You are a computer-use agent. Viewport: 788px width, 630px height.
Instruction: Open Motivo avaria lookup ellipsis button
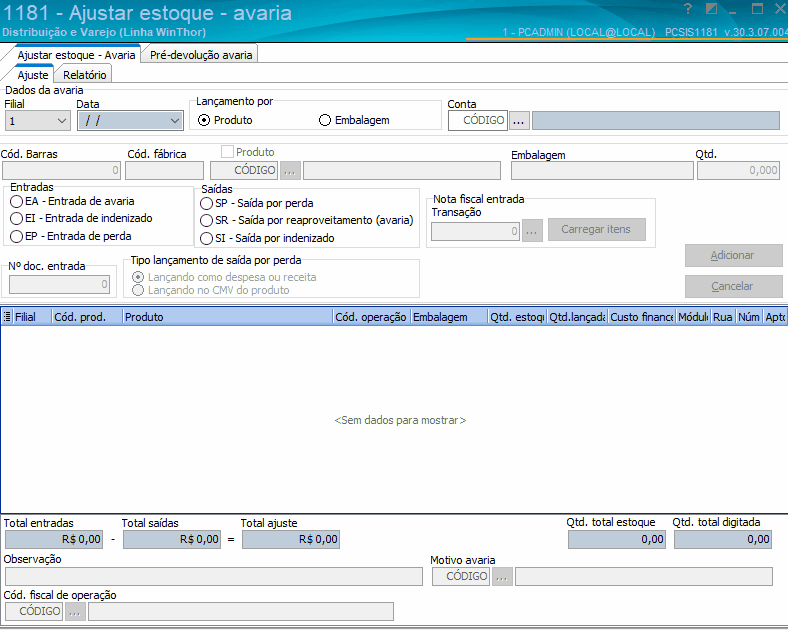(x=502, y=576)
